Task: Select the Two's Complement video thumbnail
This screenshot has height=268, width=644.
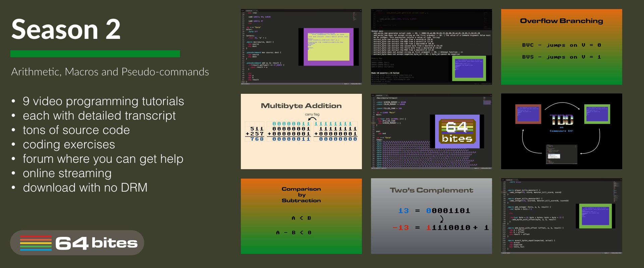Action: point(431,216)
